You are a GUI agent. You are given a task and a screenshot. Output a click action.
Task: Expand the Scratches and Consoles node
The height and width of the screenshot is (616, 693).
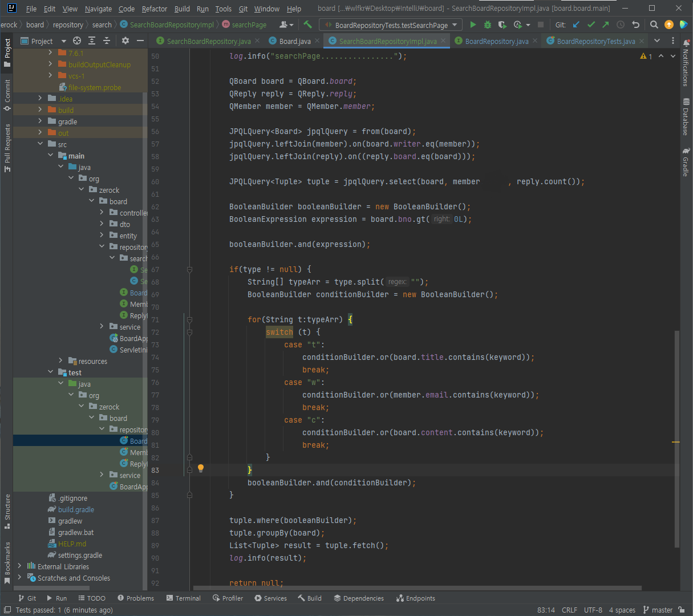click(x=19, y=578)
